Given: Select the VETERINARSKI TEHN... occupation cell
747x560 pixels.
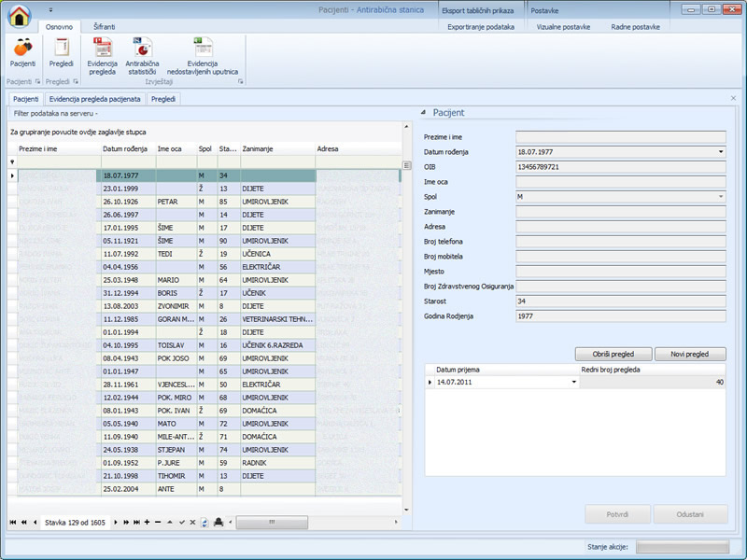Looking at the screenshot, I should coord(277,319).
